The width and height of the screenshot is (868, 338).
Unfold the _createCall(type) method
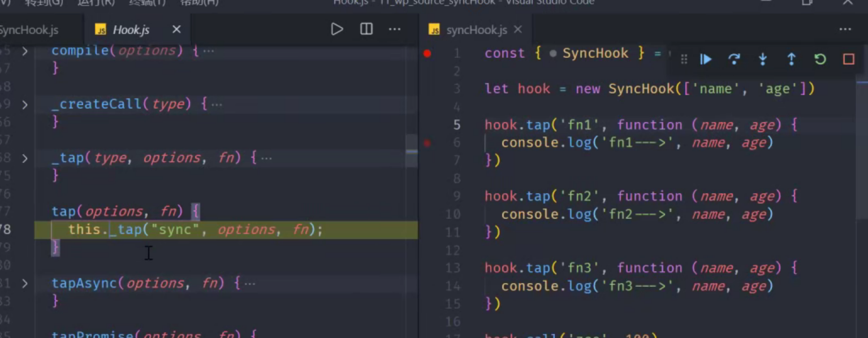click(25, 105)
